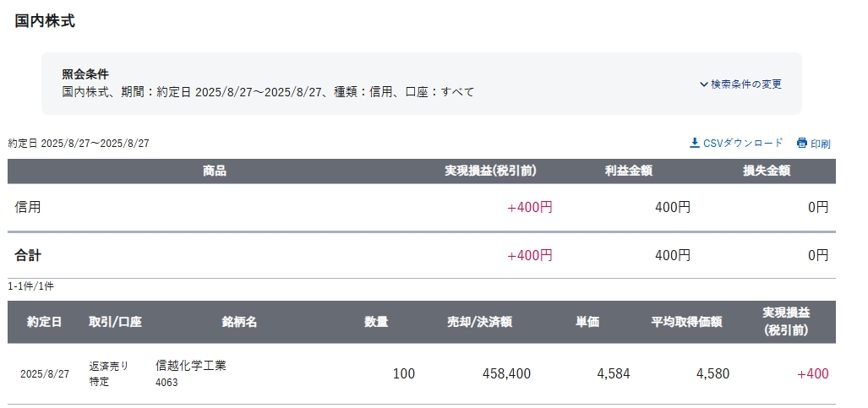Expand the 検索条件の変更 chevron
This screenshot has height=408, width=868.
click(x=703, y=84)
